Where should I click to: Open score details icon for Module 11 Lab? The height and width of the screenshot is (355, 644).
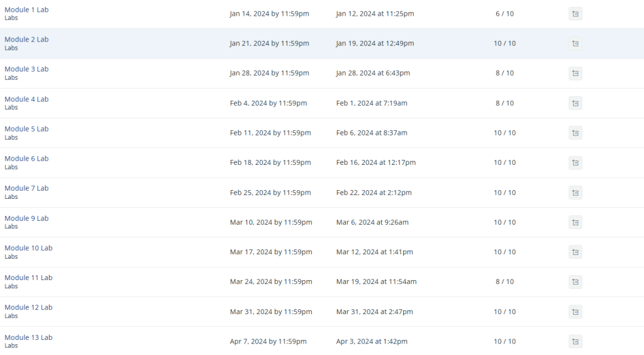(575, 282)
